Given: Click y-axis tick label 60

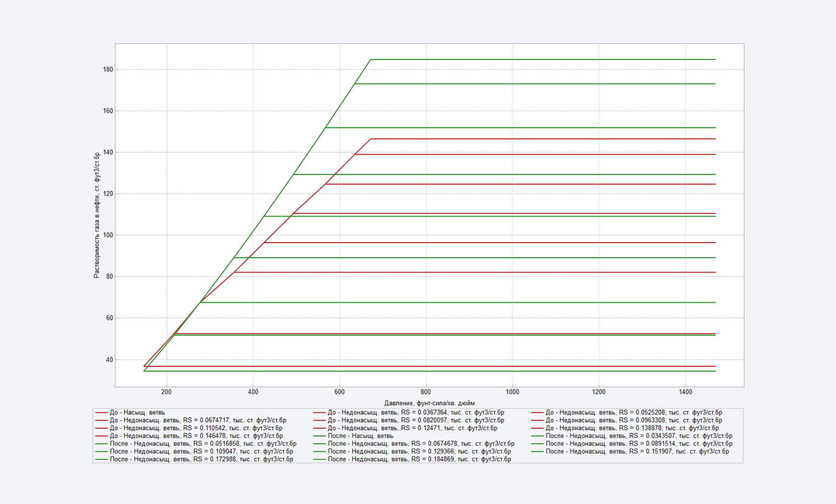Looking at the screenshot, I should click(x=109, y=318).
